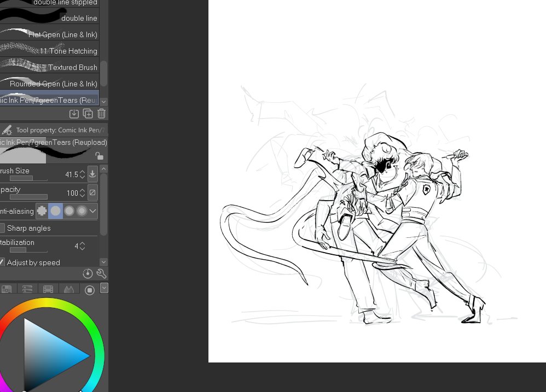Click the record icon beside color palette tabs
This screenshot has height=392, width=546.
(x=90, y=290)
